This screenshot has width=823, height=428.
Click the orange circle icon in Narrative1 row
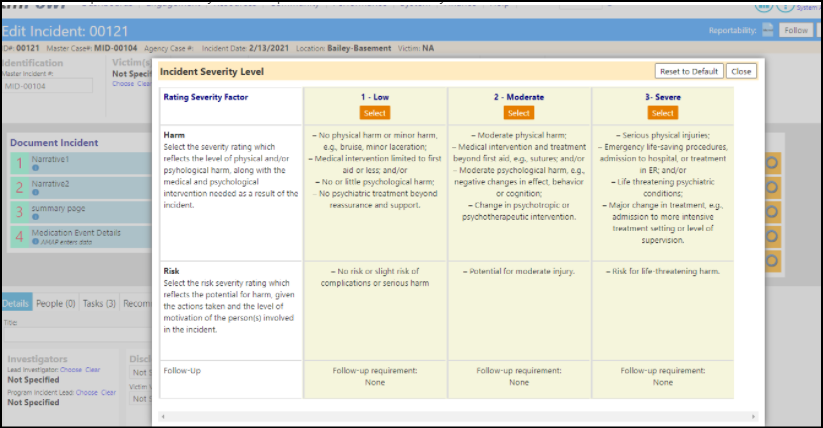pyautogui.click(x=772, y=163)
